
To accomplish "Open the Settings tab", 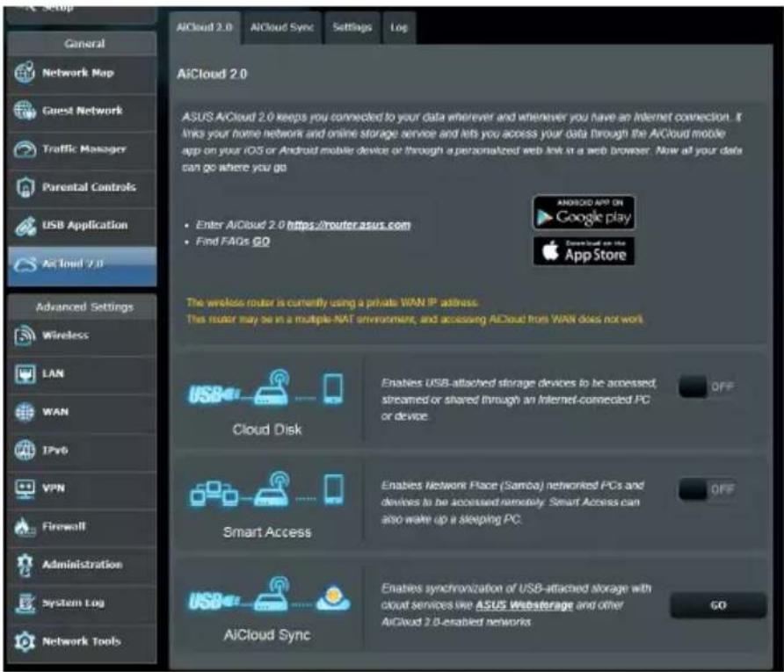I will click(352, 27).
